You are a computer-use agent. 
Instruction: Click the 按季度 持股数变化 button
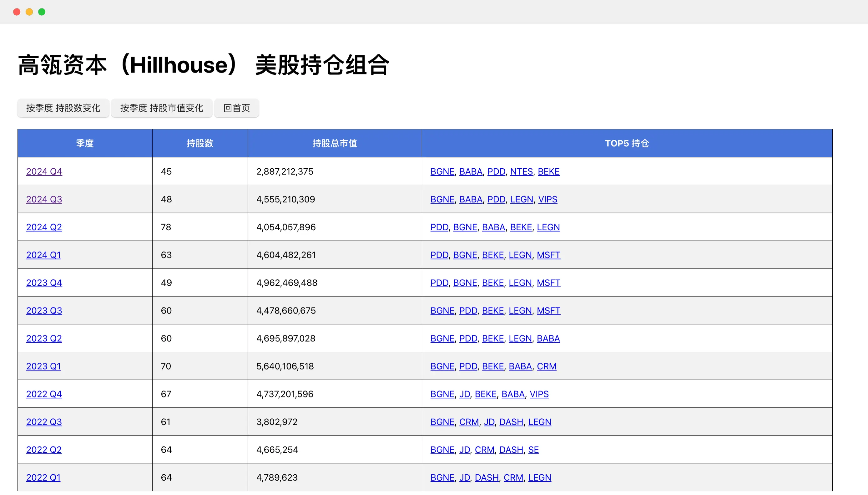[x=63, y=108]
